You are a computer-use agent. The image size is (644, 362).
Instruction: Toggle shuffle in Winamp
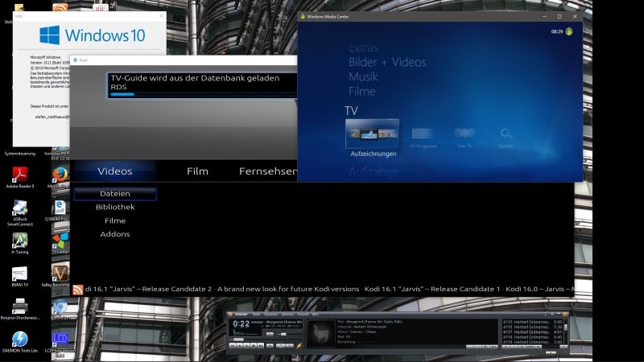(x=280, y=345)
